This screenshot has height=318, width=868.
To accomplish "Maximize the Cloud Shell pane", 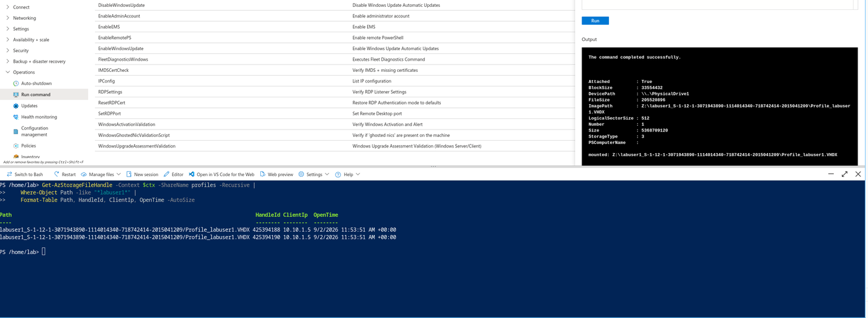I will 844,174.
